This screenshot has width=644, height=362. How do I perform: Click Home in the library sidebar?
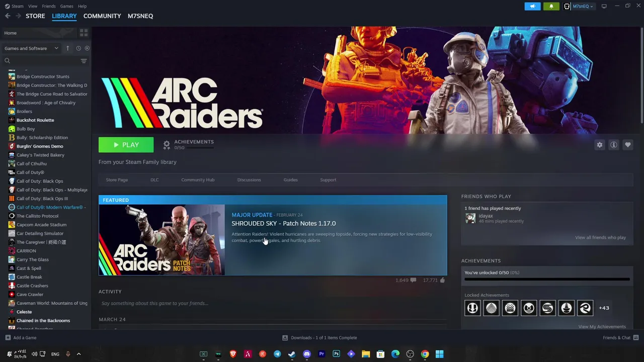(x=11, y=33)
